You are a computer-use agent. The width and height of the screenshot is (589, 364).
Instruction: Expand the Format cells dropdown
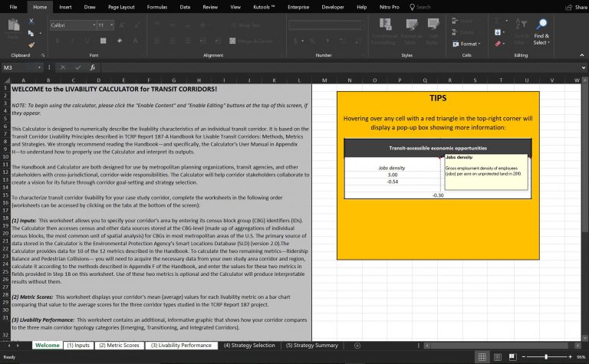(469, 44)
